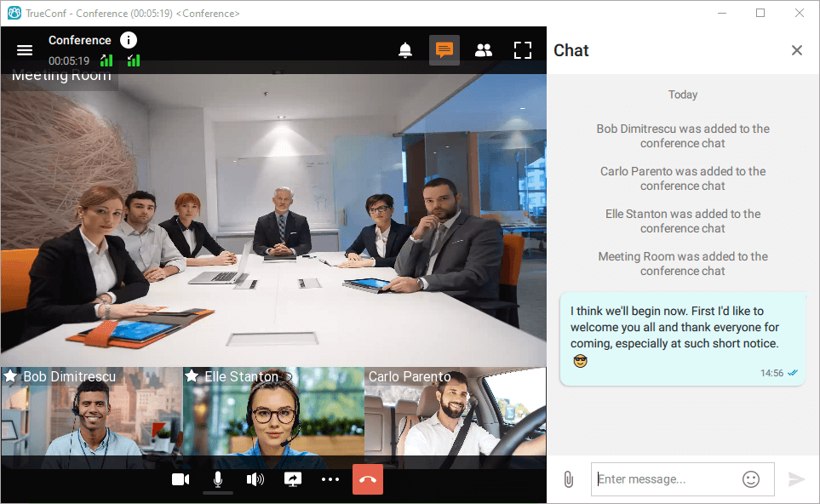Close the Chat panel
The height and width of the screenshot is (504, 820).
[x=796, y=50]
